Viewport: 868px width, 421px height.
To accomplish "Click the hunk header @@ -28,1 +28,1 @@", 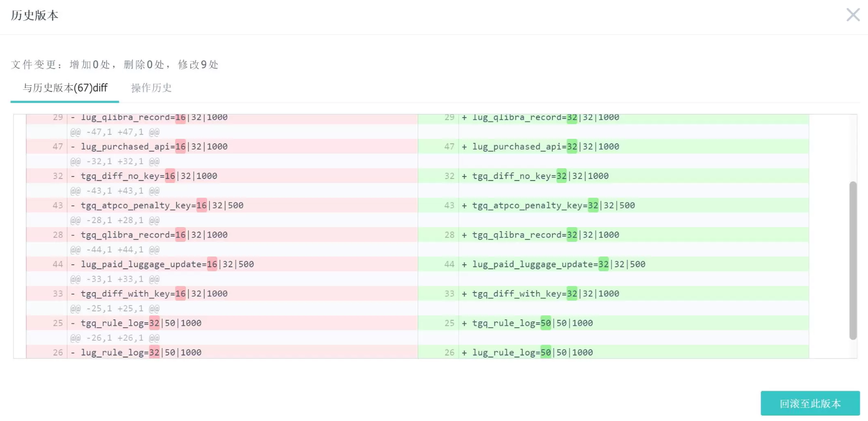I will point(115,220).
